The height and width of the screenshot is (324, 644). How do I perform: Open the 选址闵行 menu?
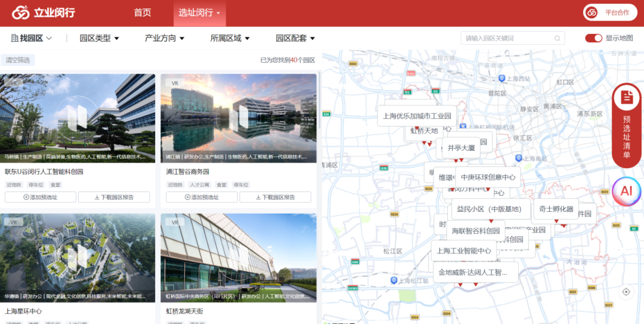pos(200,13)
